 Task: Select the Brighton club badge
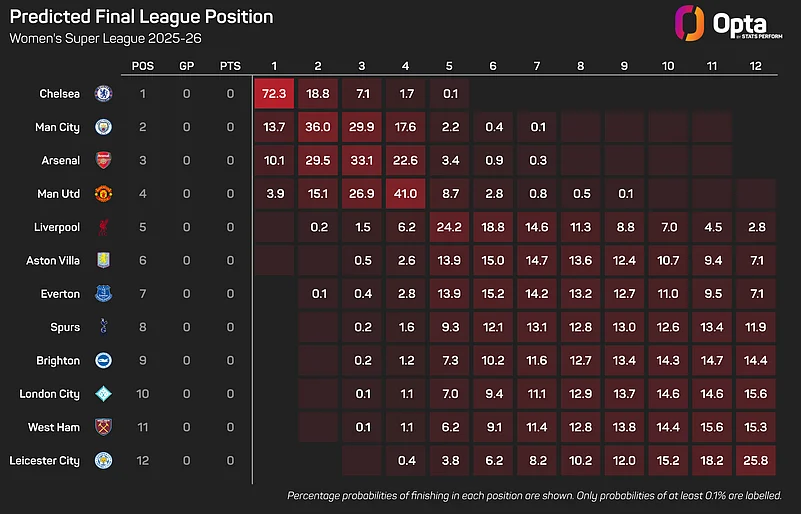tap(104, 360)
